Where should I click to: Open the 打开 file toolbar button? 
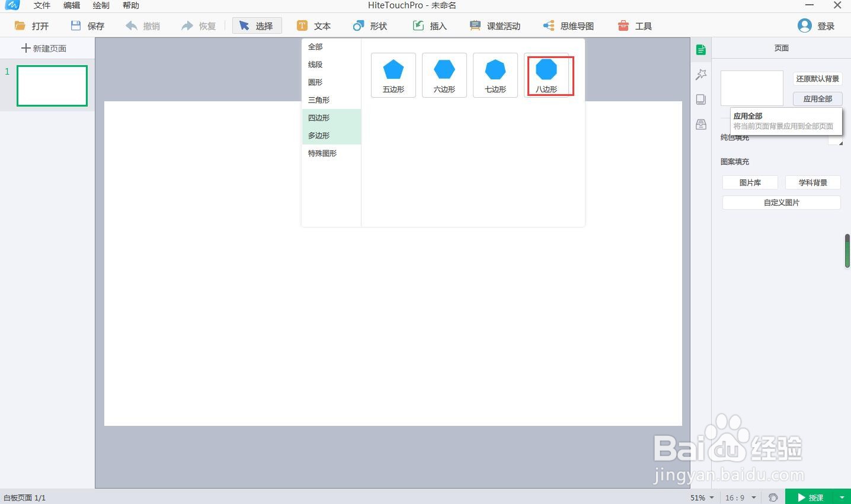tap(31, 26)
